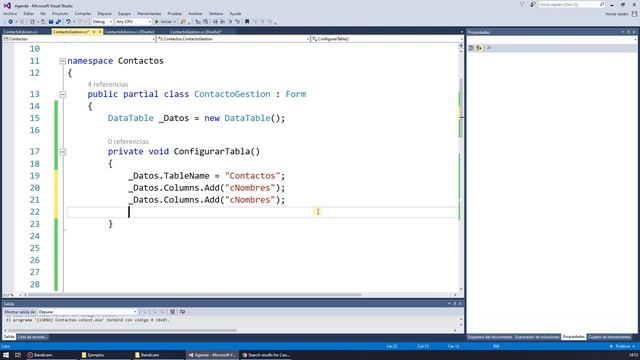Click the feedback icon near quick launch
This screenshot has height=360, width=640.
[533, 4]
